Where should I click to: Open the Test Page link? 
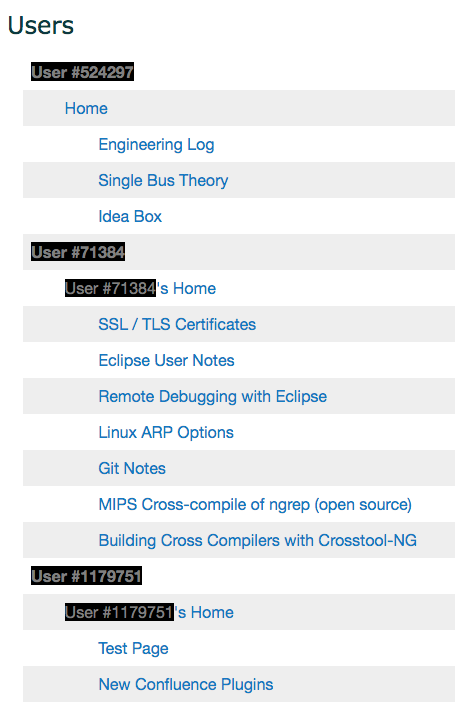(x=133, y=649)
